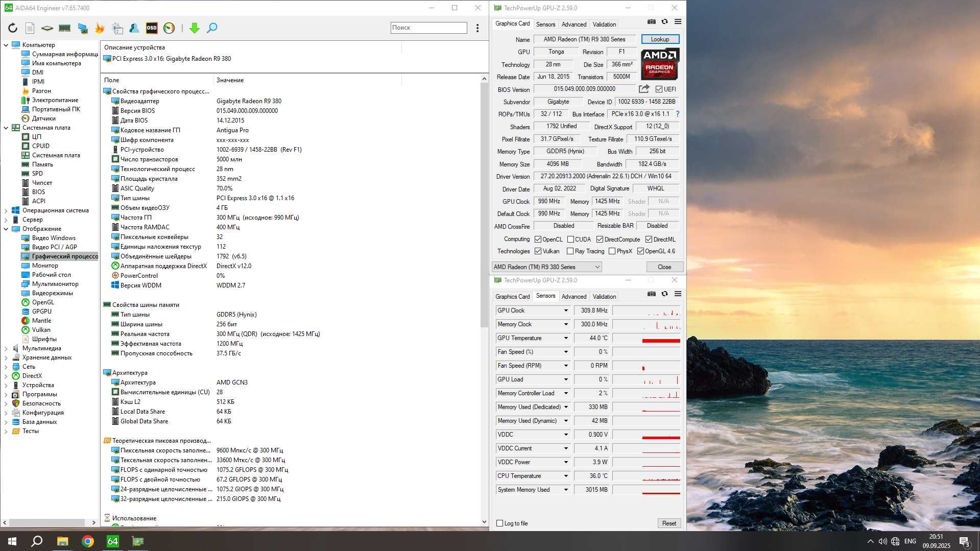Switch to Sensors tab in upper GPU-Z window
The width and height of the screenshot is (980, 551).
point(545,25)
